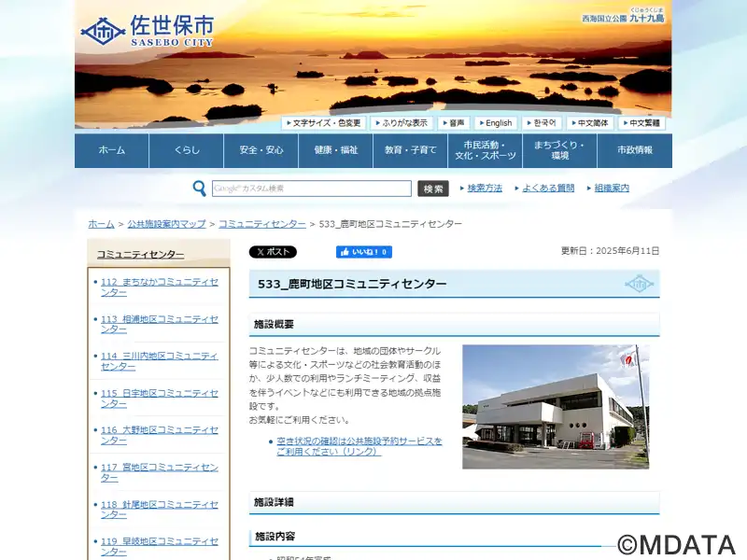The width and height of the screenshot is (747, 560).
Task: Switch language to 한국어
Action: click(x=542, y=123)
